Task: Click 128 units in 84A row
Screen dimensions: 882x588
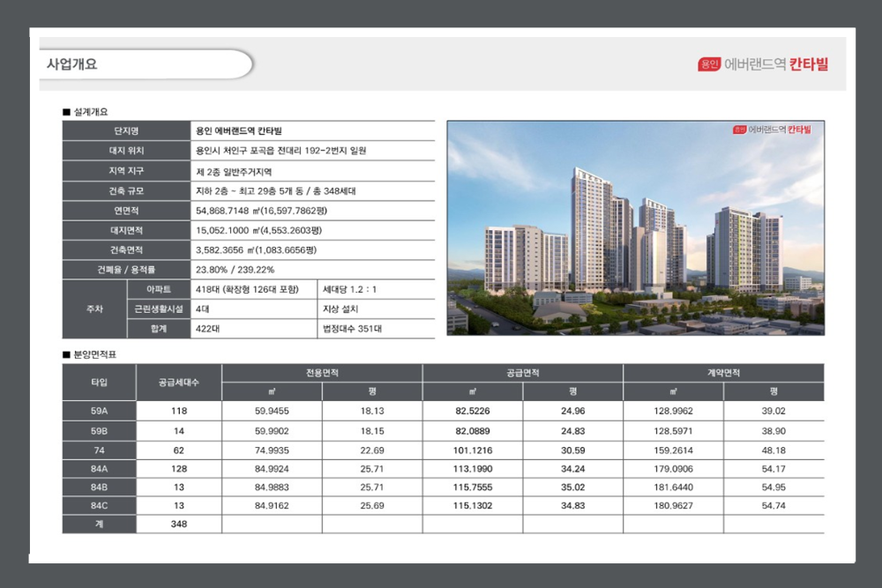Action: (x=179, y=469)
